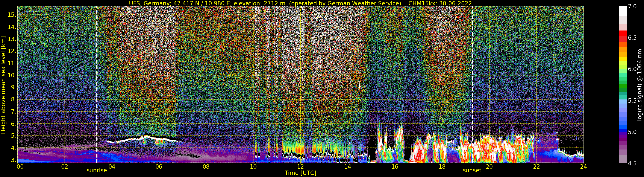This screenshot has height=177, width=644.
Task: Click the '14.' height tick label
Action: (12, 27)
